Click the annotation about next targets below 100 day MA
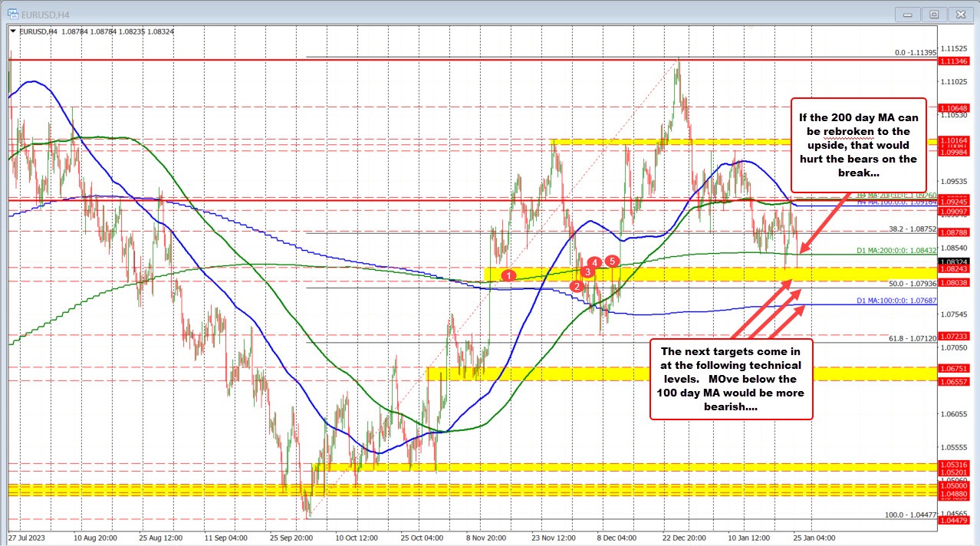The height and width of the screenshot is (546, 980). [730, 379]
